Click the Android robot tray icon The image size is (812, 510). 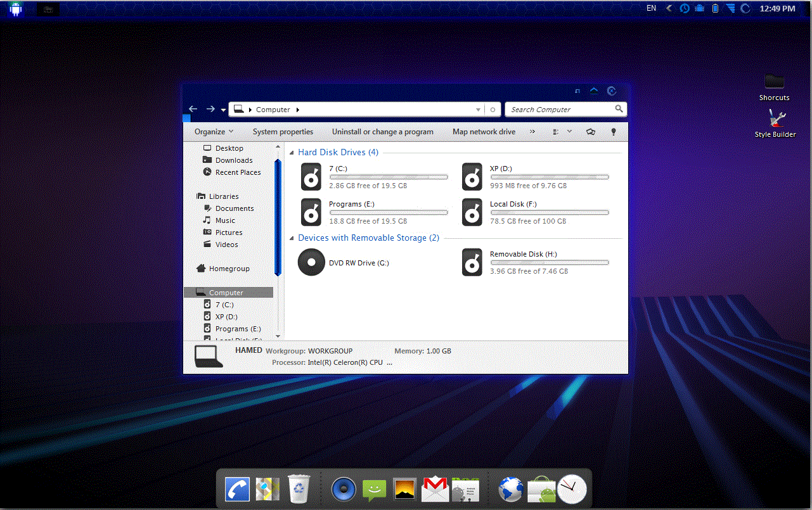click(700, 8)
